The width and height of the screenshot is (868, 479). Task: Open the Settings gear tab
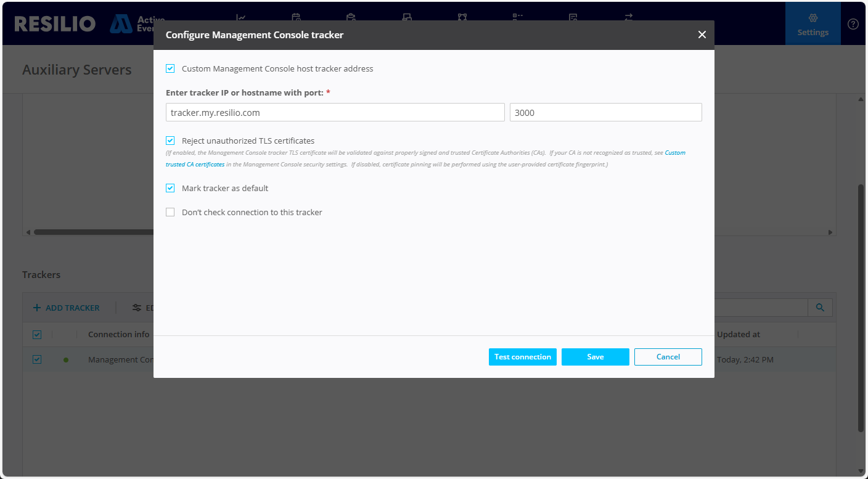(813, 24)
